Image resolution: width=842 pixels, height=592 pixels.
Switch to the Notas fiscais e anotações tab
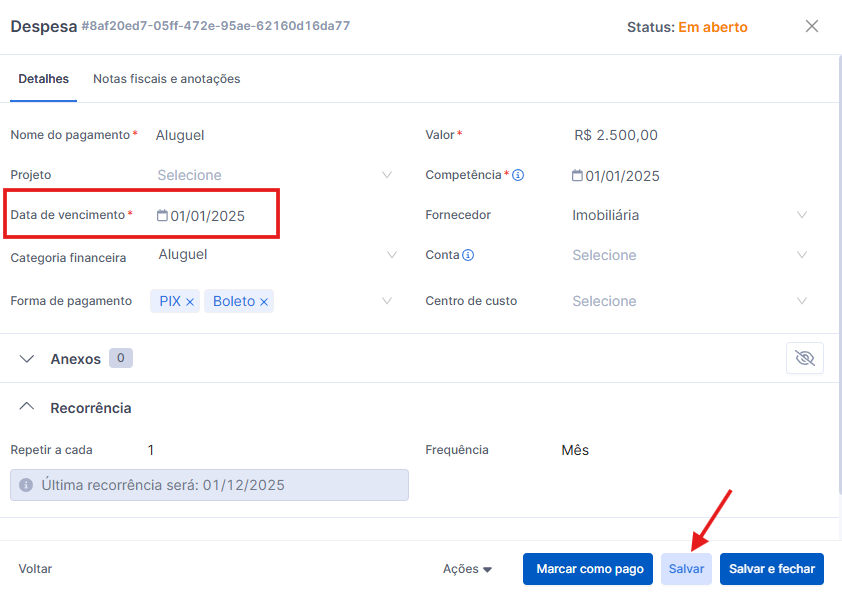(x=167, y=78)
